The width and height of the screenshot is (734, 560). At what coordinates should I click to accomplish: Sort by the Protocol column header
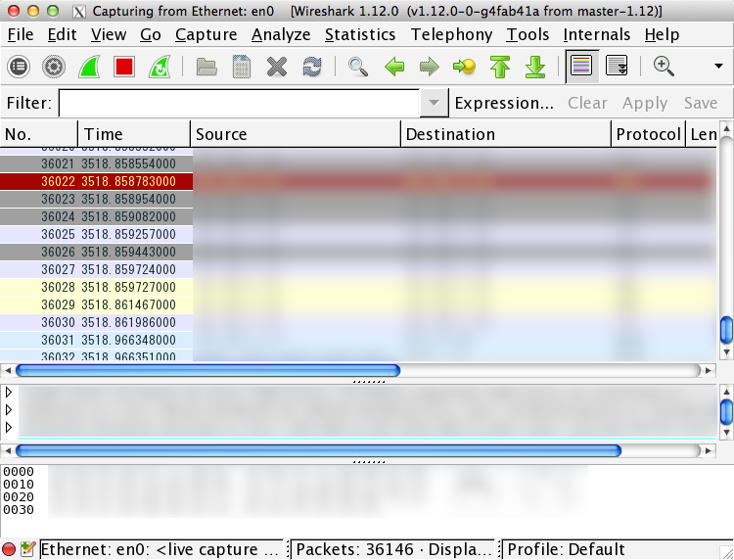(648, 134)
